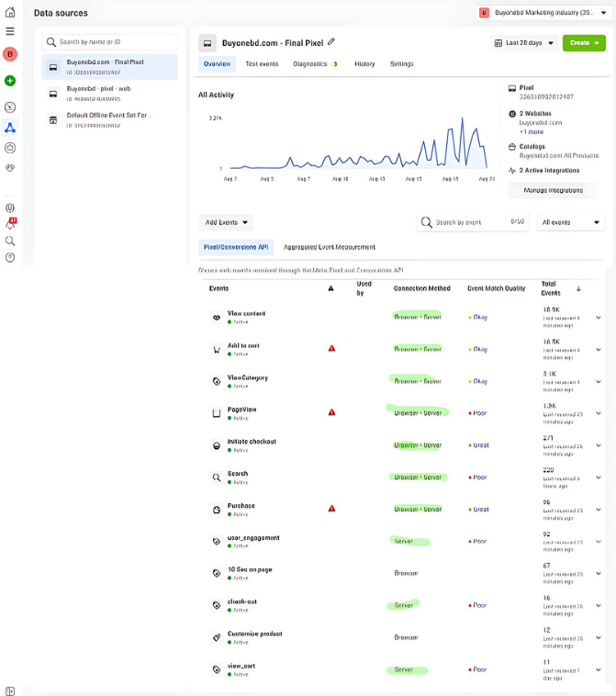This screenshot has height=696, width=616.
Task: Go to the Home icon in sidebar
Action: [x=10, y=13]
